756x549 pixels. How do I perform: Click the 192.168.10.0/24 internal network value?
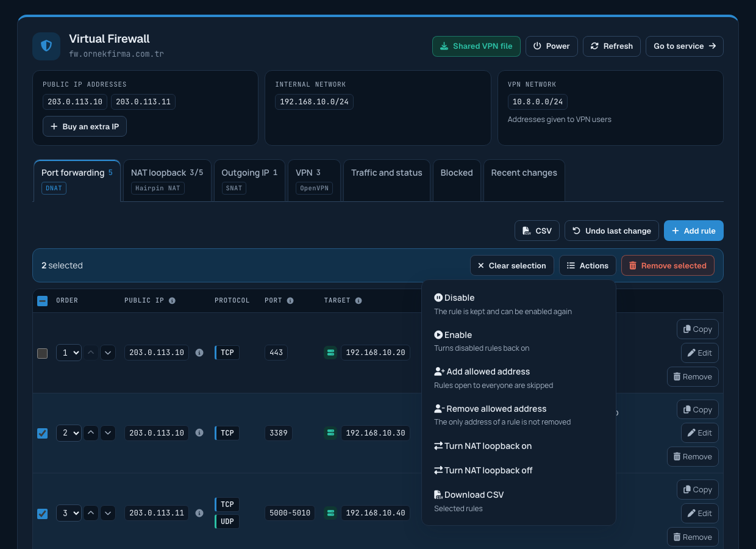(x=314, y=102)
